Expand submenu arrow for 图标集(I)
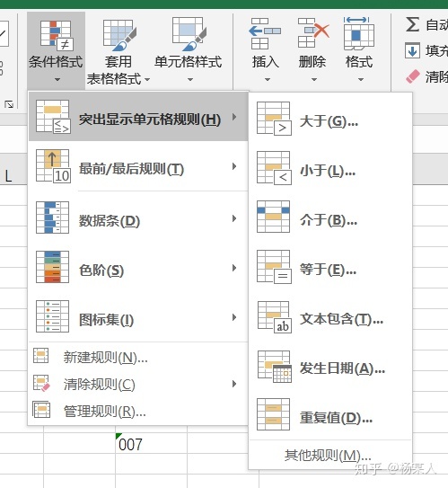 click(x=234, y=317)
